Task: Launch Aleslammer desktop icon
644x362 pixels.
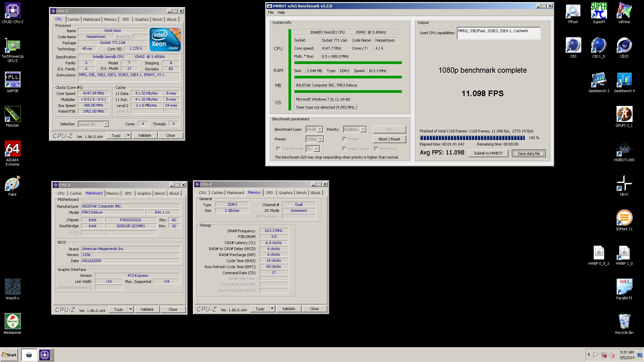Action: pyautogui.click(x=12, y=324)
